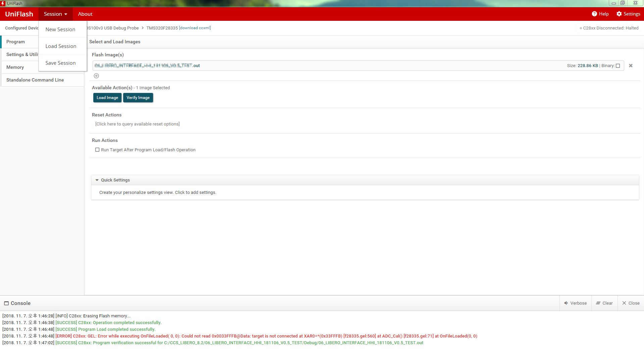
Task: Click the Program verification successful console line
Action: tap(213, 343)
